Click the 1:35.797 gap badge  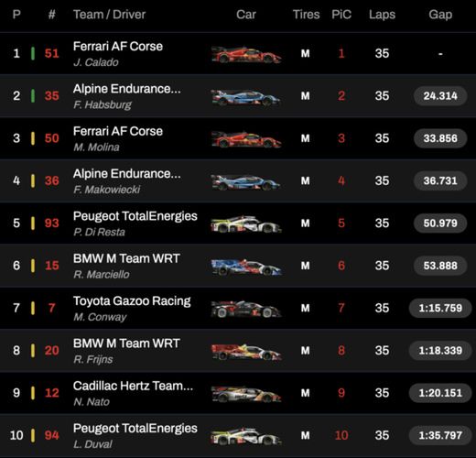(440, 435)
